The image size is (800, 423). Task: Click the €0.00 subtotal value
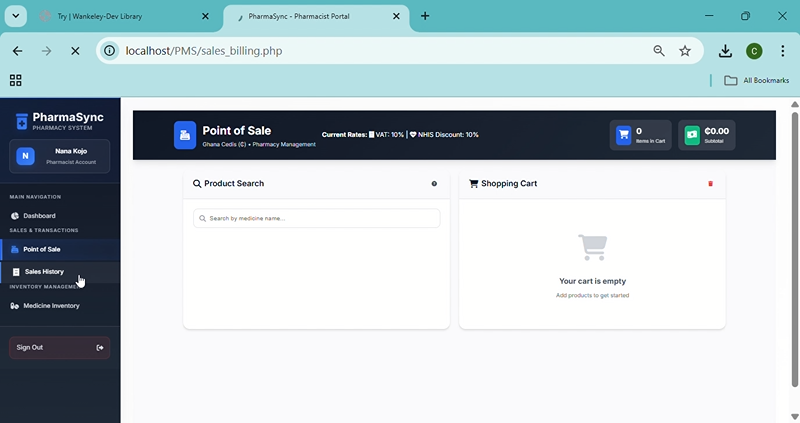pos(717,131)
